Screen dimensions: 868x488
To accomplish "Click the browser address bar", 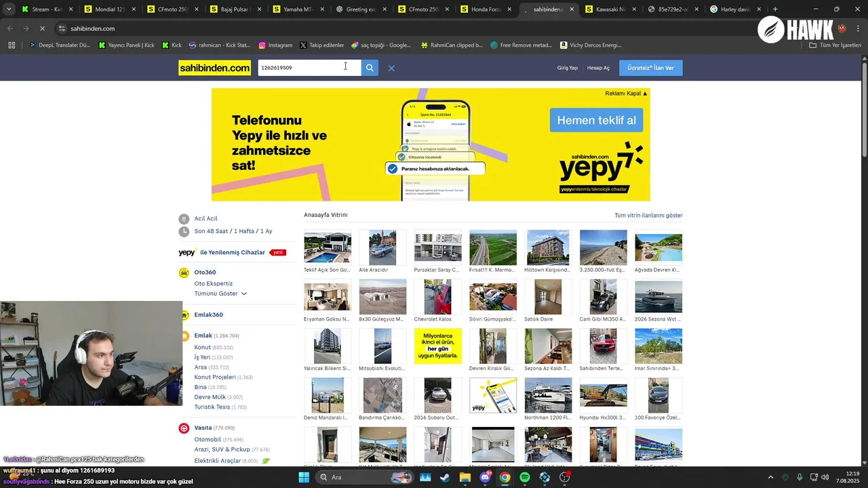I will [400, 28].
